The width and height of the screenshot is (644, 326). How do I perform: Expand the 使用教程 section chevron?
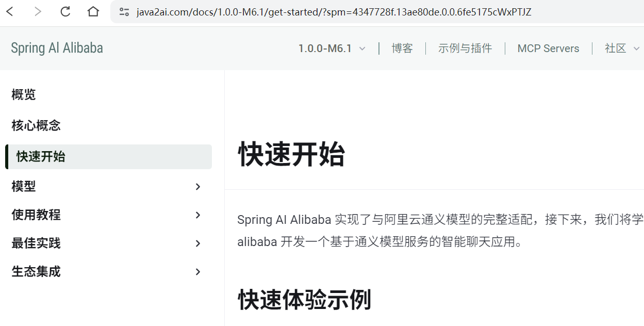pyautogui.click(x=198, y=215)
